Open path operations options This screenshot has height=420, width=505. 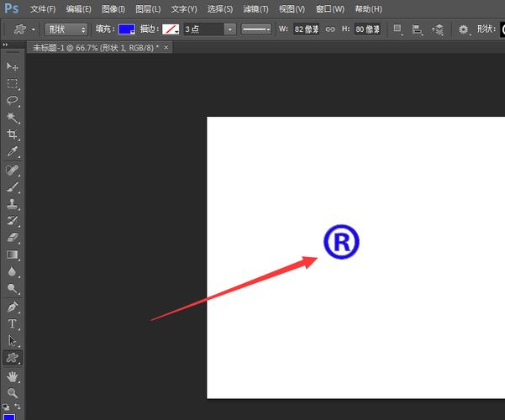coord(397,29)
